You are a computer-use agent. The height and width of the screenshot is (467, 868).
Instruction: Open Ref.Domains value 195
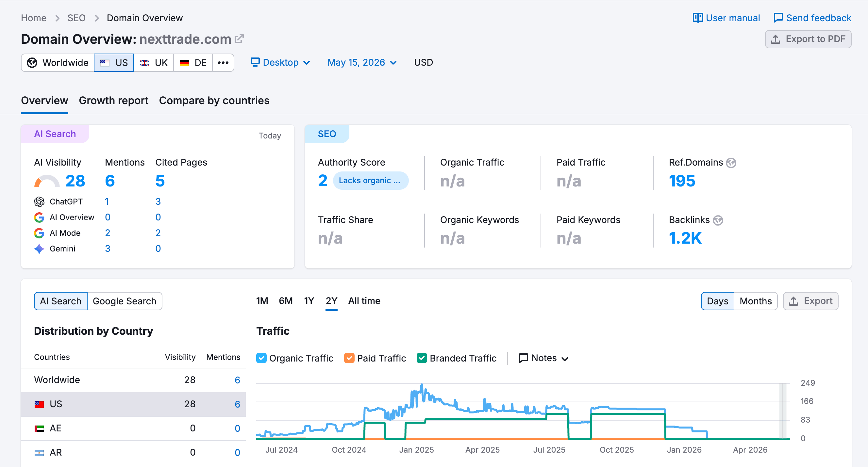(x=682, y=181)
